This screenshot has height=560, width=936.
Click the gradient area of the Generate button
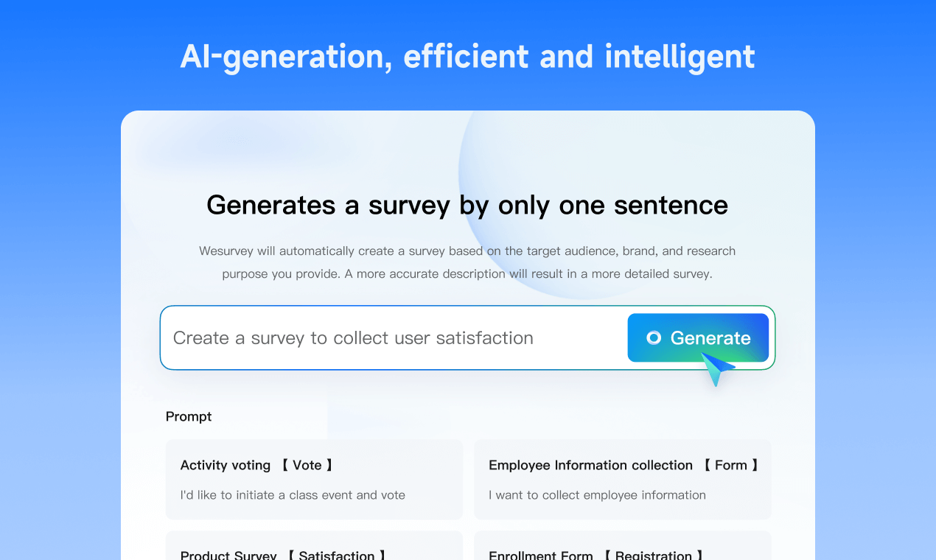(x=698, y=337)
